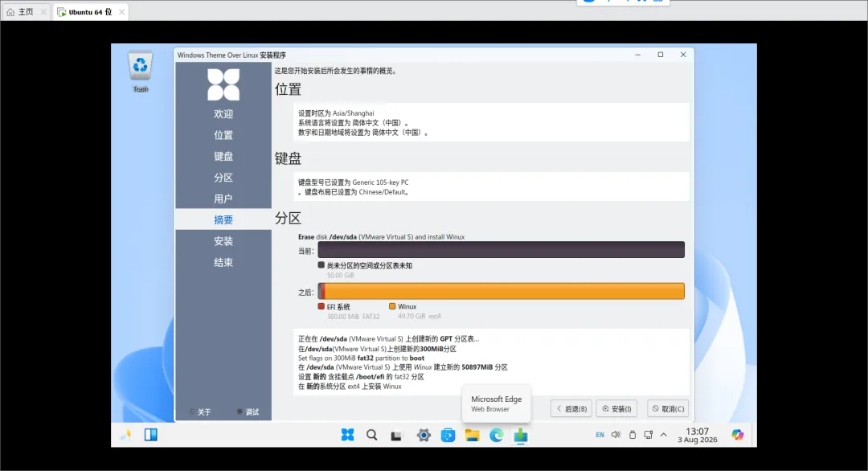
Task: Open the 关于 about button
Action: 200,412
